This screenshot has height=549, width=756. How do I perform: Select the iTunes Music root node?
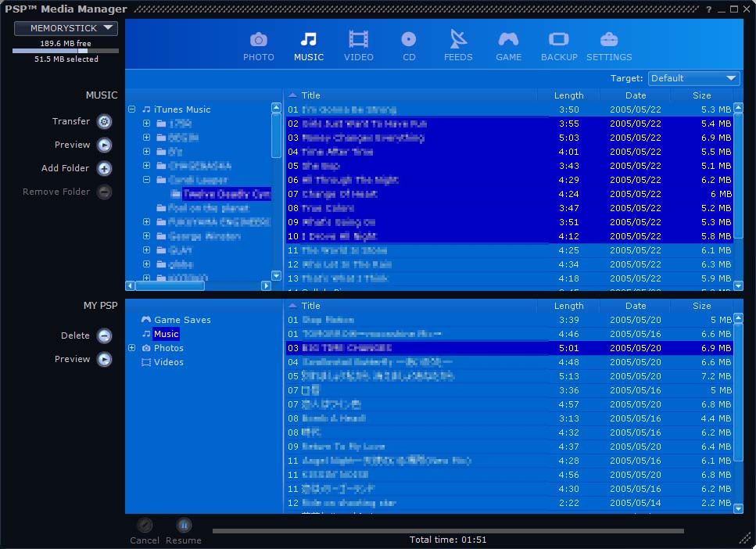point(177,109)
